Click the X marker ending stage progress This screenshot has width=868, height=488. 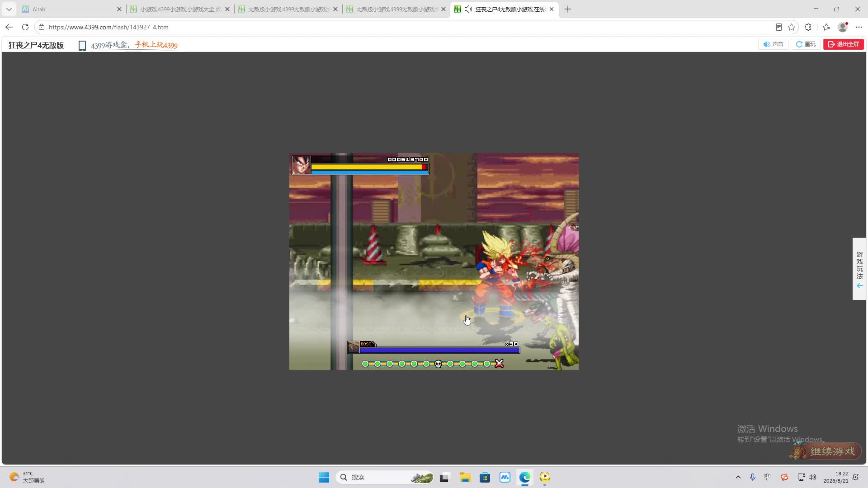[499, 364]
